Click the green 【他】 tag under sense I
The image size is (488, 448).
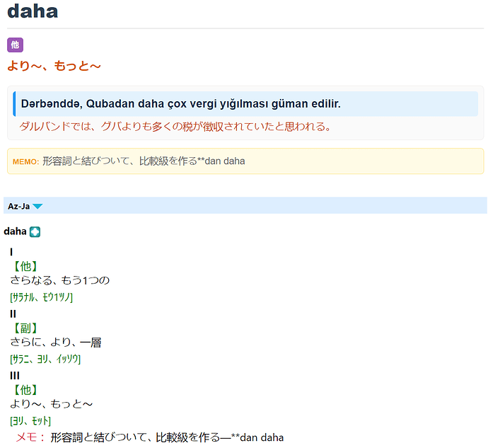[25, 266]
